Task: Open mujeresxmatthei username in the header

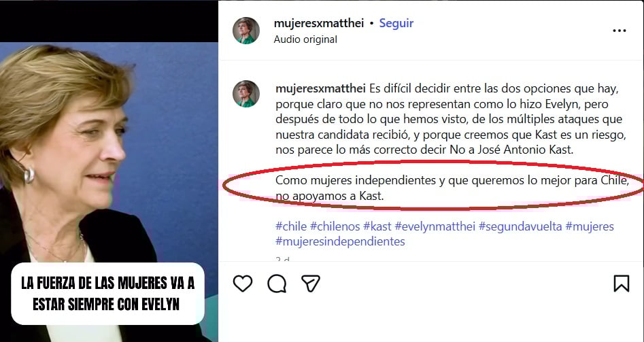Action: [319, 23]
